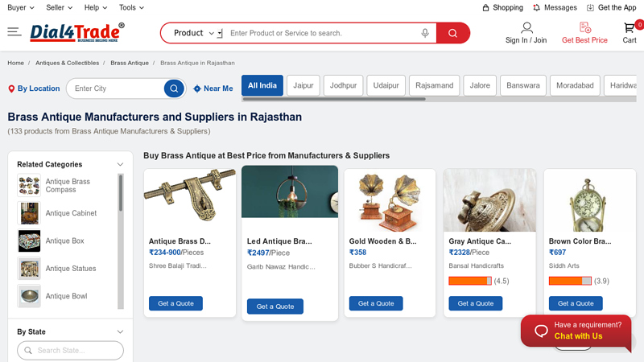
Task: Go to Home breadcrumb link
Action: 15,63
